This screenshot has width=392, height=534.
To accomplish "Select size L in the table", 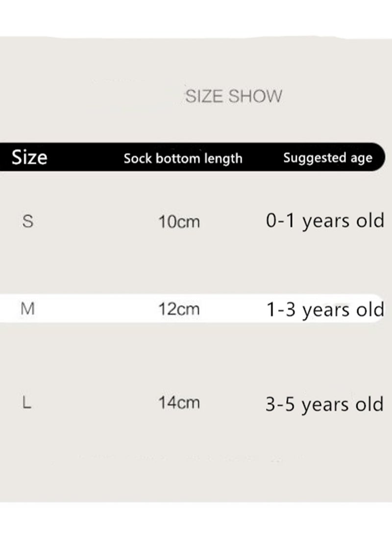I will (27, 403).
